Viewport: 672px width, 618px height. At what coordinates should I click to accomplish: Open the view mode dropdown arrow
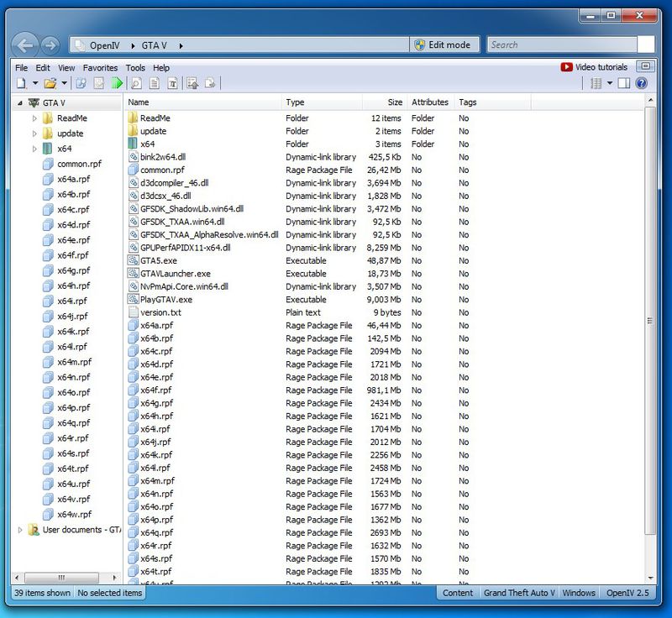(x=610, y=83)
